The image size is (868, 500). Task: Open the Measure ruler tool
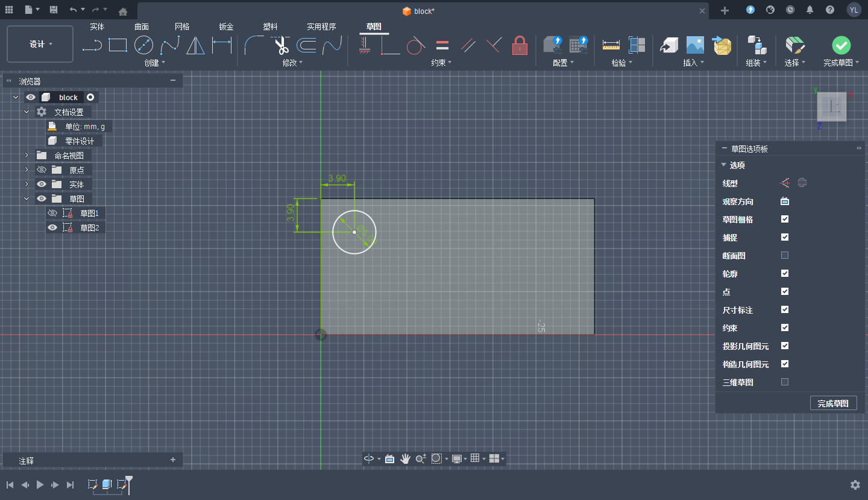(x=611, y=45)
